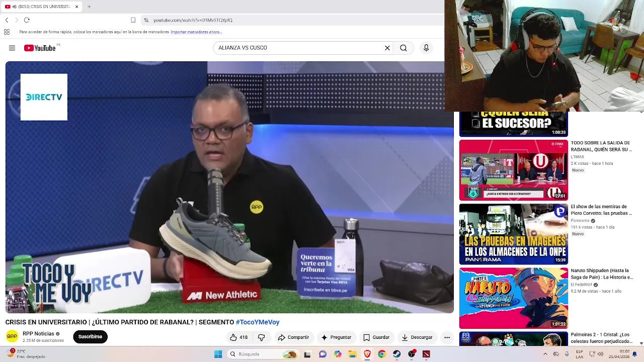Open Google Chrome in the taskbar

[x=382, y=354]
